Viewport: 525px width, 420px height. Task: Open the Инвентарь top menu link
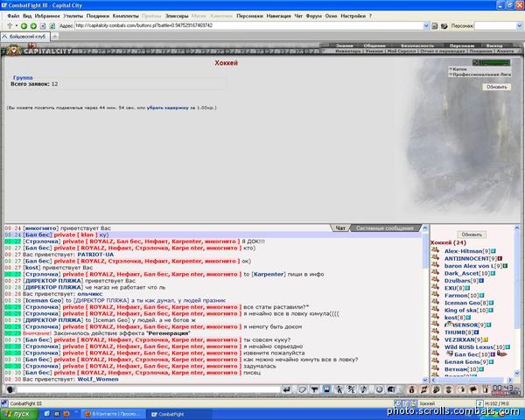pyautogui.click(x=348, y=52)
